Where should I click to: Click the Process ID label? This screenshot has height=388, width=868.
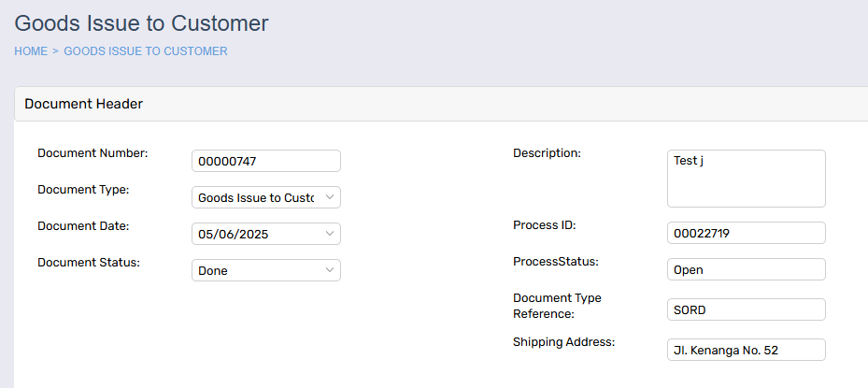pos(545,225)
